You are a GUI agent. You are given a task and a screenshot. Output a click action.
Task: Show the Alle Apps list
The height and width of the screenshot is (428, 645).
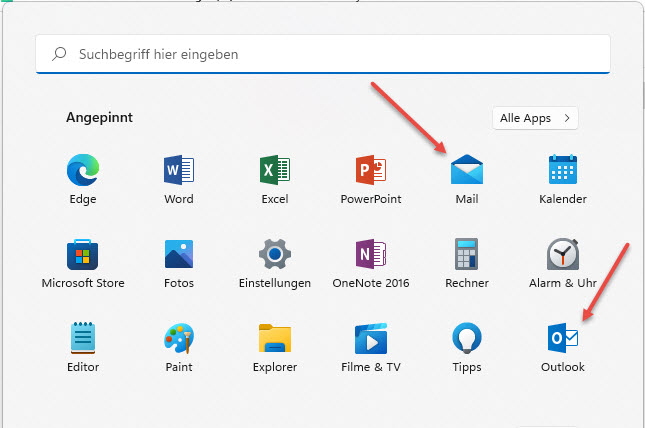(x=535, y=118)
